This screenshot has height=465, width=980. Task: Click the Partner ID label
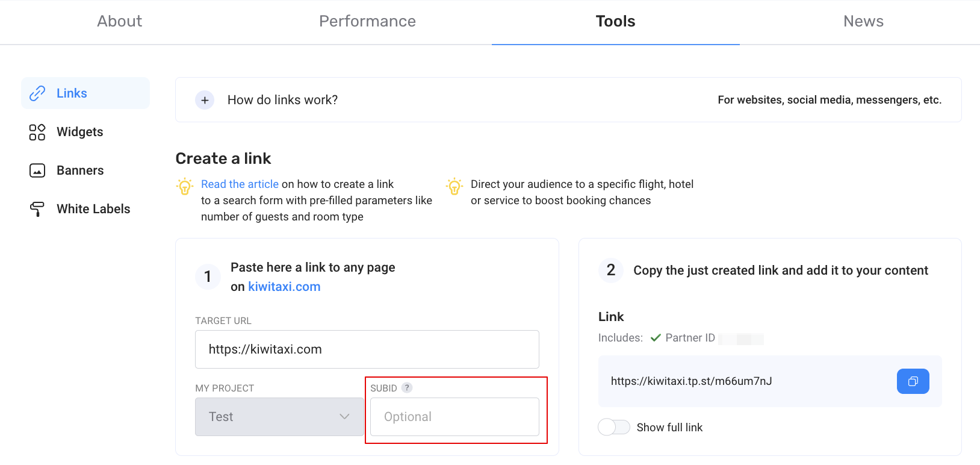690,338
